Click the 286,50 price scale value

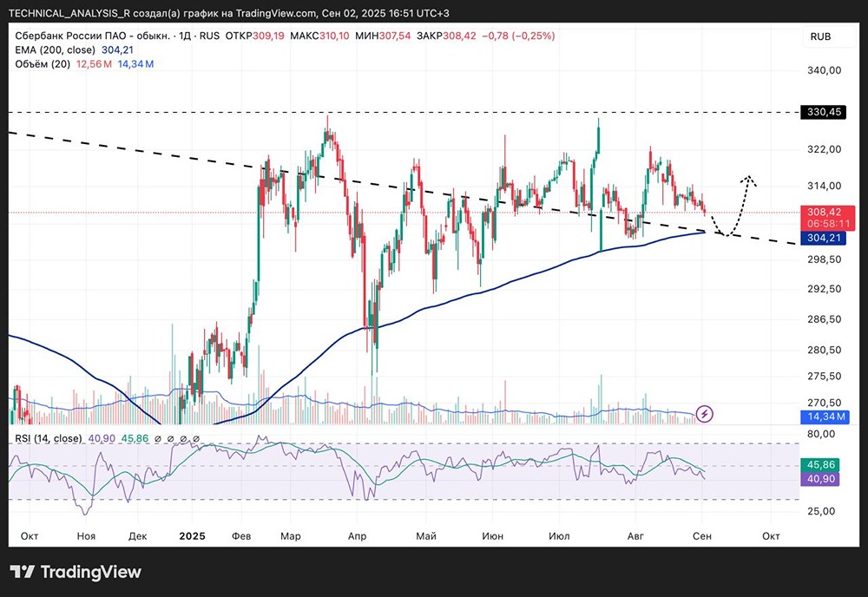pyautogui.click(x=825, y=319)
